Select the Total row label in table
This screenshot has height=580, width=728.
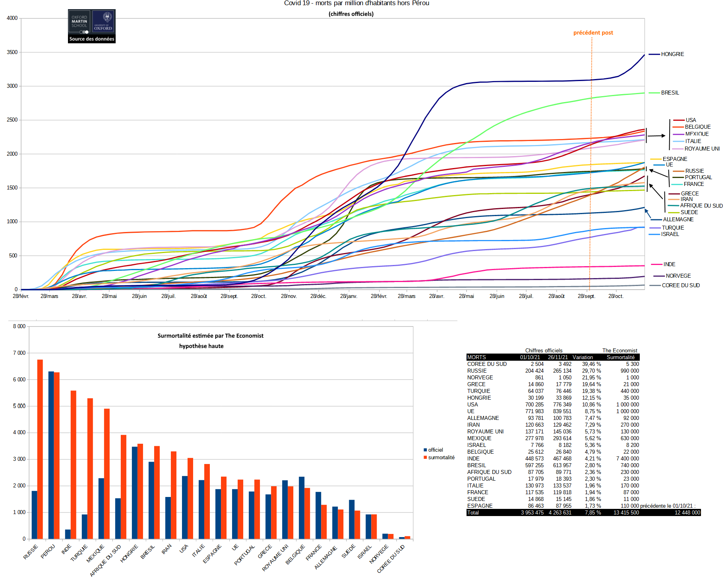(473, 512)
